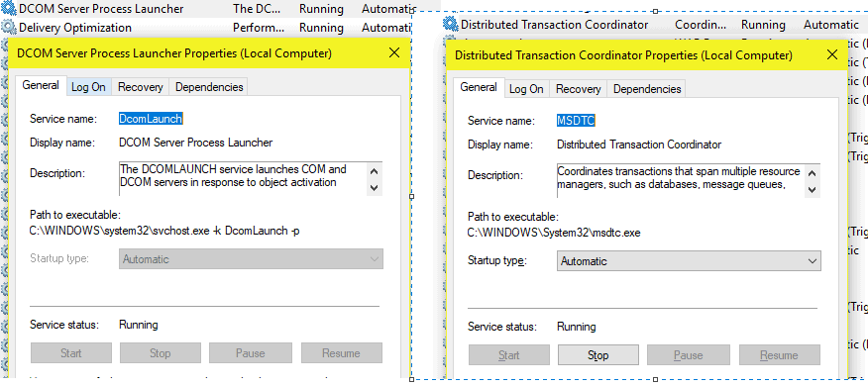868x386 pixels.
Task: Click the Stop button in DCOM dialog
Action: pos(160,352)
